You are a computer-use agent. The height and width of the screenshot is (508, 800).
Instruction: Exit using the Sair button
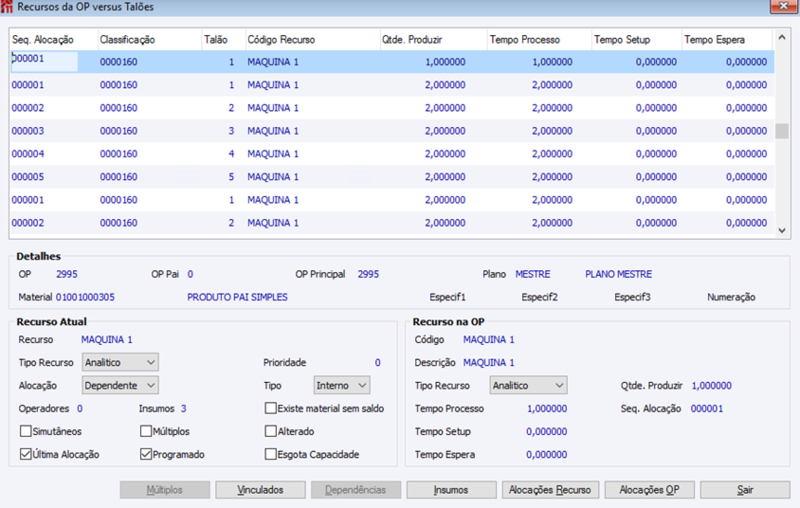[x=745, y=490]
